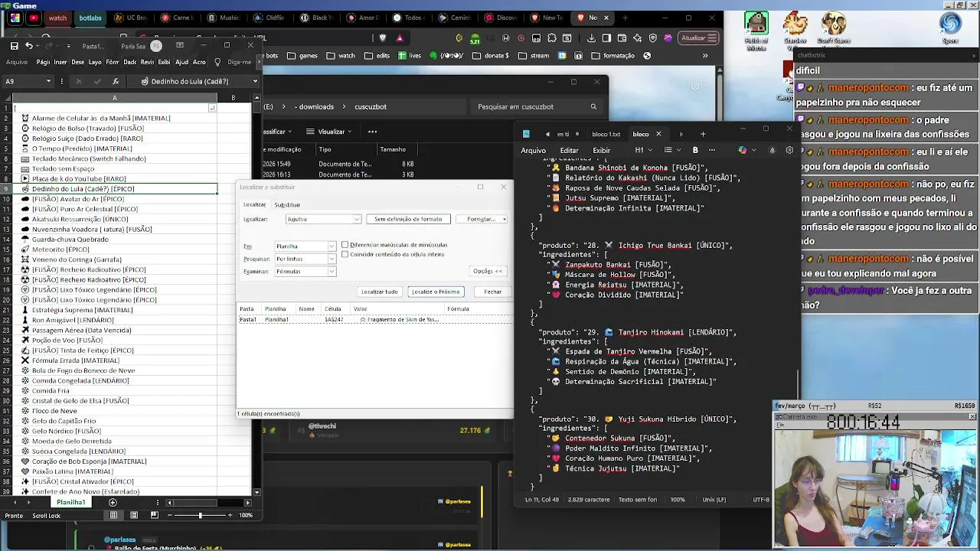Click the downloads breadcrumb in File Explorer
The image size is (980, 551).
pos(316,107)
